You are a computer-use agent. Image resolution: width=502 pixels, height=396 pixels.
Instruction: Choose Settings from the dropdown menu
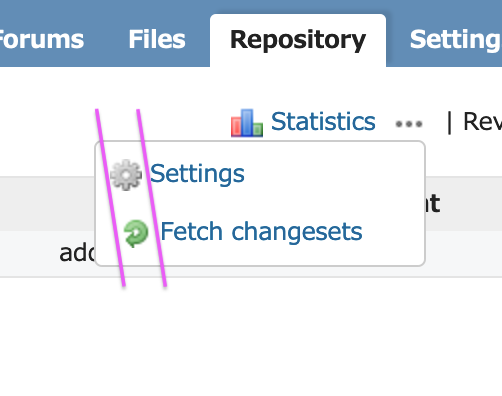pyautogui.click(x=197, y=174)
